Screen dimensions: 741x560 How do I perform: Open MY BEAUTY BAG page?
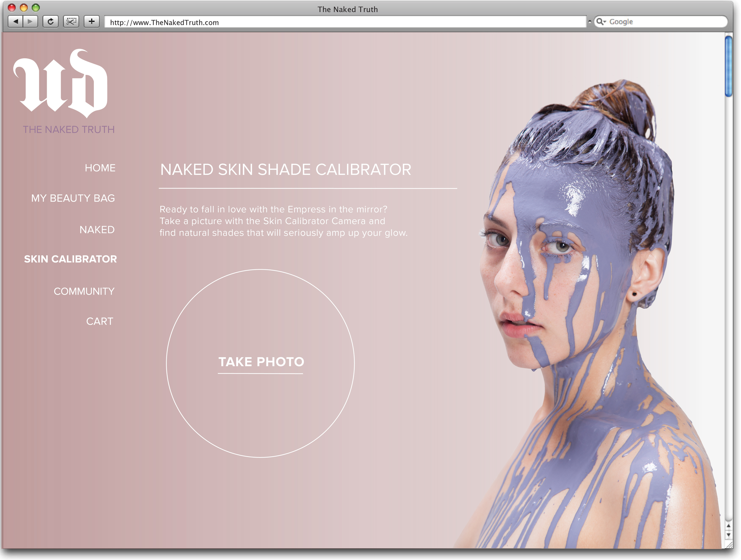click(x=73, y=198)
